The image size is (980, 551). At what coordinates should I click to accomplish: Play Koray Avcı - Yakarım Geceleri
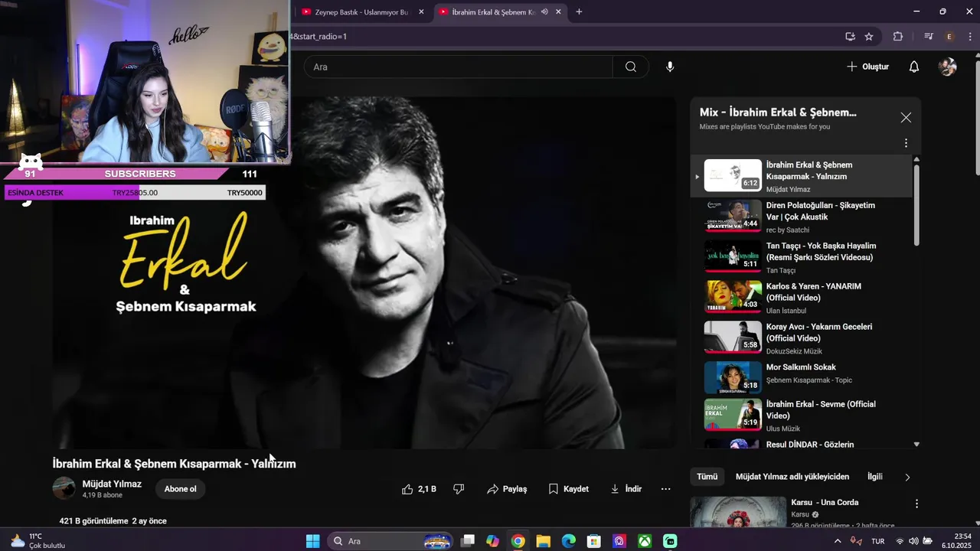click(802, 337)
